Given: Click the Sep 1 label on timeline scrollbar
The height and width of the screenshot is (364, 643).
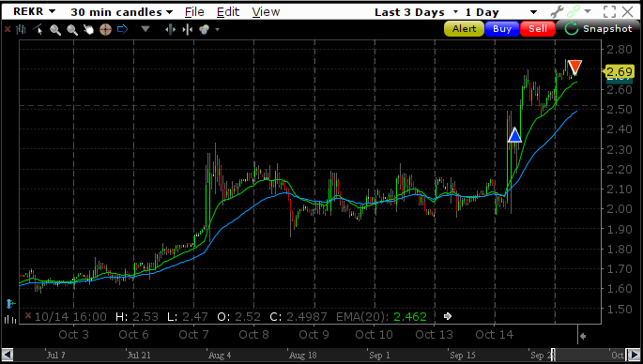Looking at the screenshot, I should pos(379,356).
